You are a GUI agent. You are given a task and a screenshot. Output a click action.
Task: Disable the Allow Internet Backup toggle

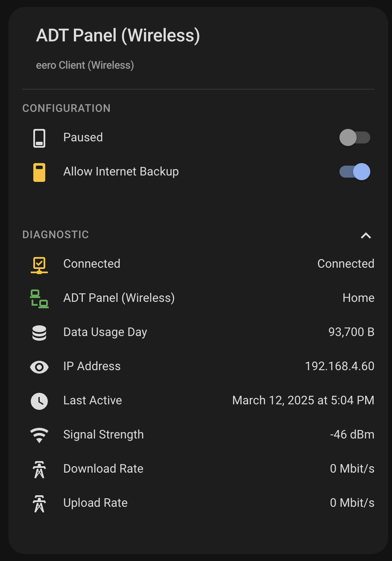coord(354,172)
